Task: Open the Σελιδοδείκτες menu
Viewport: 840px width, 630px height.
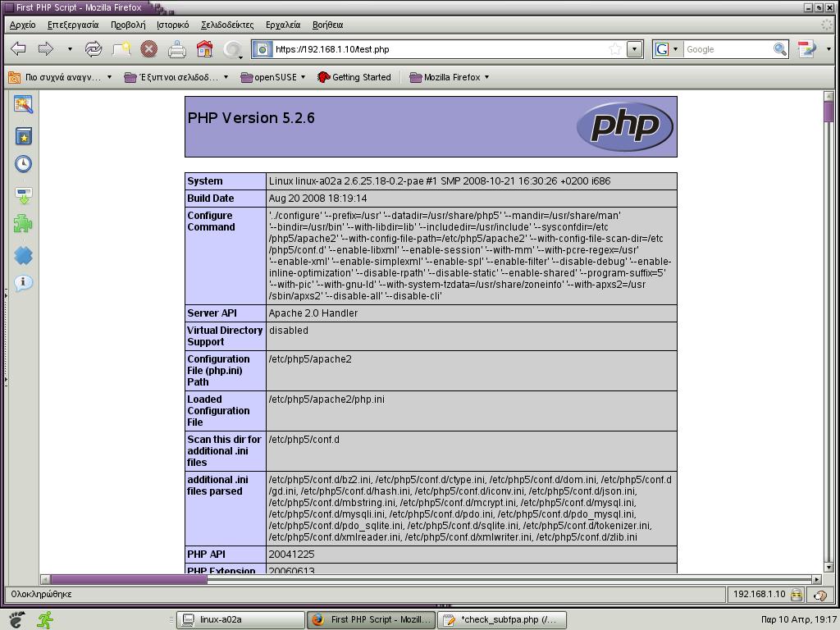Action: tap(227, 25)
